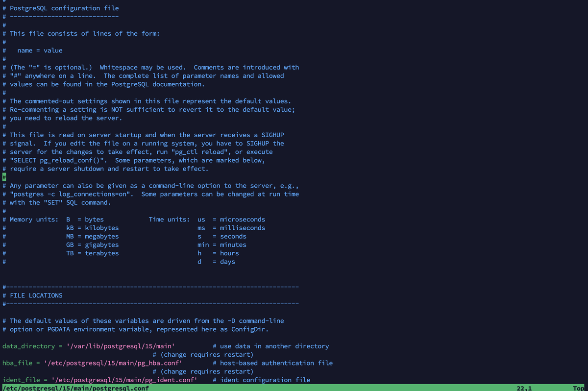Viewport: 588px width, 391px height.
Task: Click the line mentioning "-D command-line"
Action: pyautogui.click(x=143, y=321)
